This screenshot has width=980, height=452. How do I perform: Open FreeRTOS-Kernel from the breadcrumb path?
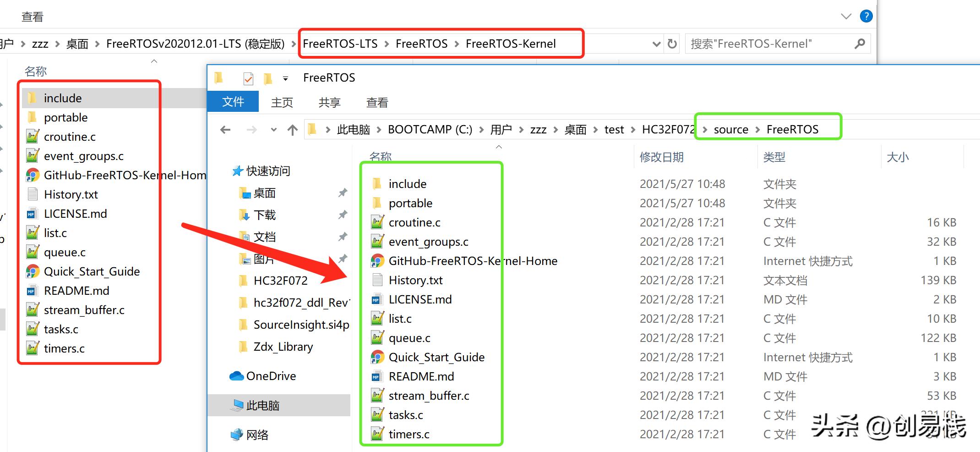[510, 44]
